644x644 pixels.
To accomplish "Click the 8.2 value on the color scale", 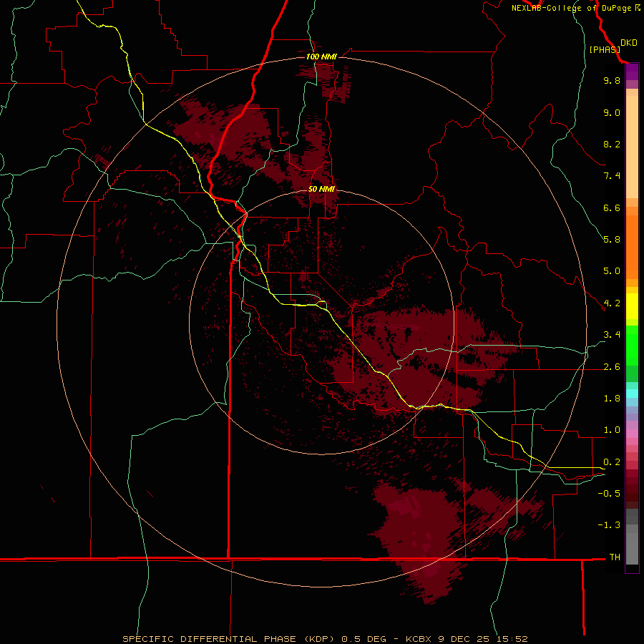I will (x=612, y=144).
